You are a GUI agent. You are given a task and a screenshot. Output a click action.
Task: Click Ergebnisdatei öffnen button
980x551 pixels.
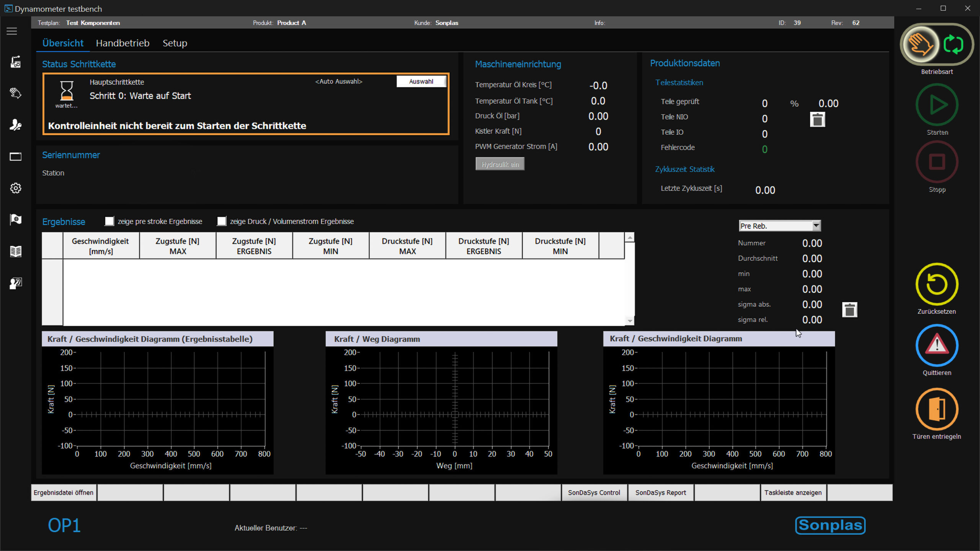tap(64, 492)
